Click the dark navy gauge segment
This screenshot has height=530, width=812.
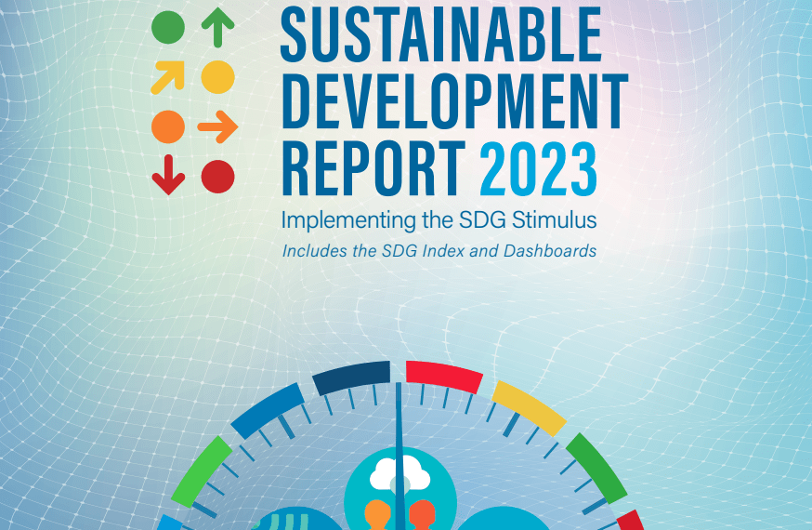point(351,378)
